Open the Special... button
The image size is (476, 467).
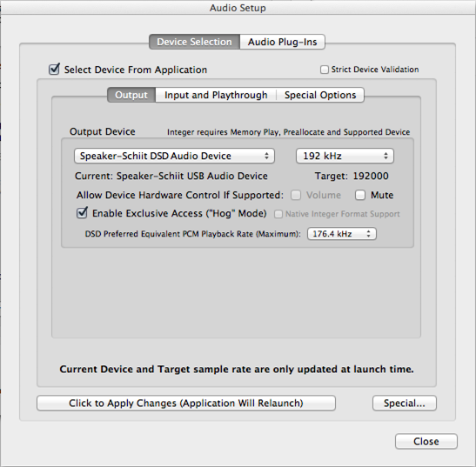tap(405, 403)
